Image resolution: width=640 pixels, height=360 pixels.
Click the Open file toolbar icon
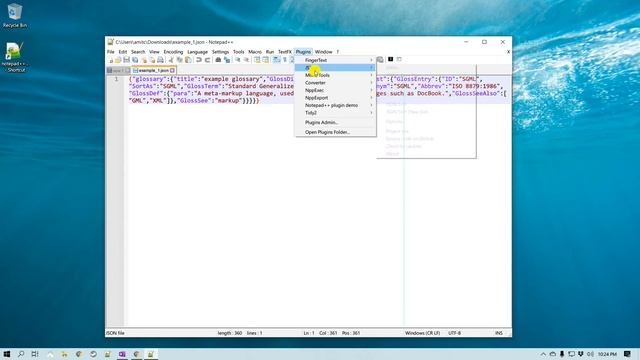(118, 60)
